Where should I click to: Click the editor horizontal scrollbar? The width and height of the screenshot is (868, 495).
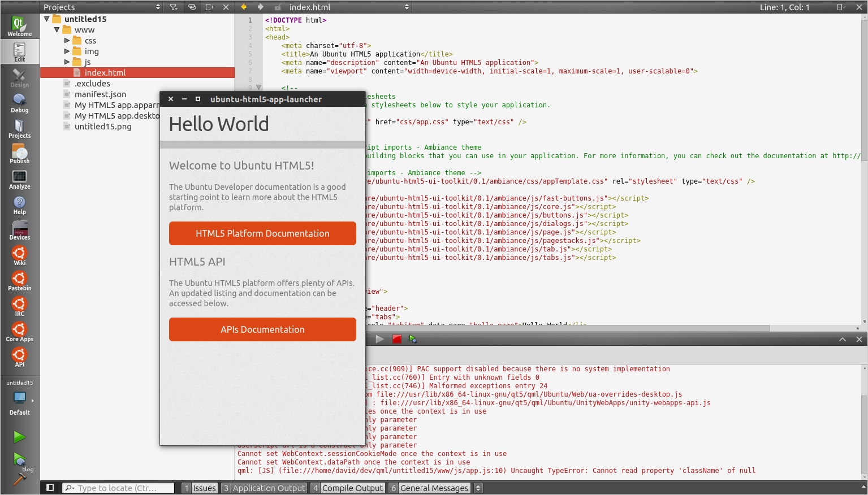503,328
